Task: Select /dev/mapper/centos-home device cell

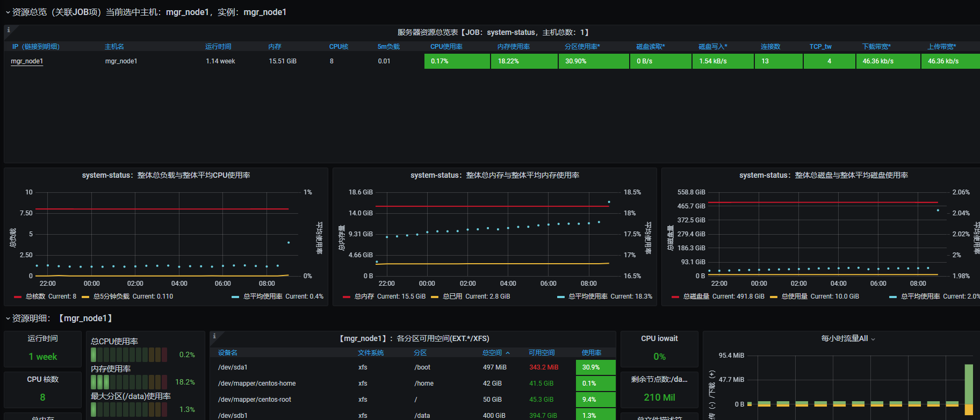Action: [x=257, y=383]
